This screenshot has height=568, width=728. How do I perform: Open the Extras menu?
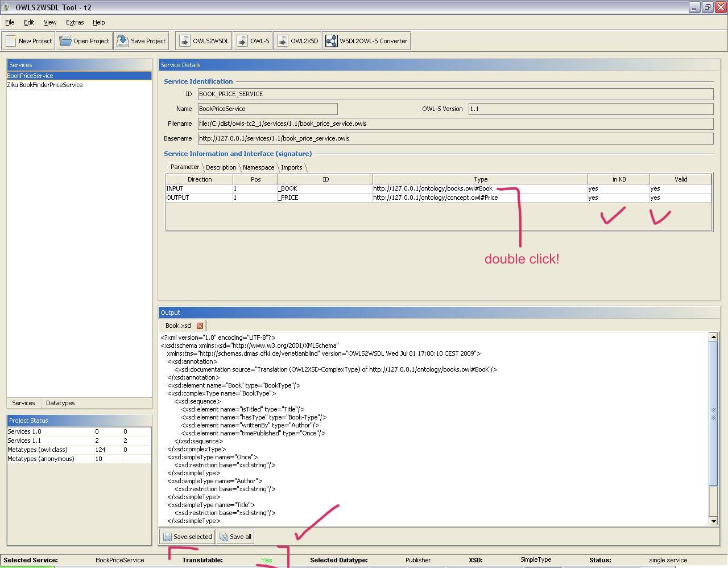(x=75, y=22)
